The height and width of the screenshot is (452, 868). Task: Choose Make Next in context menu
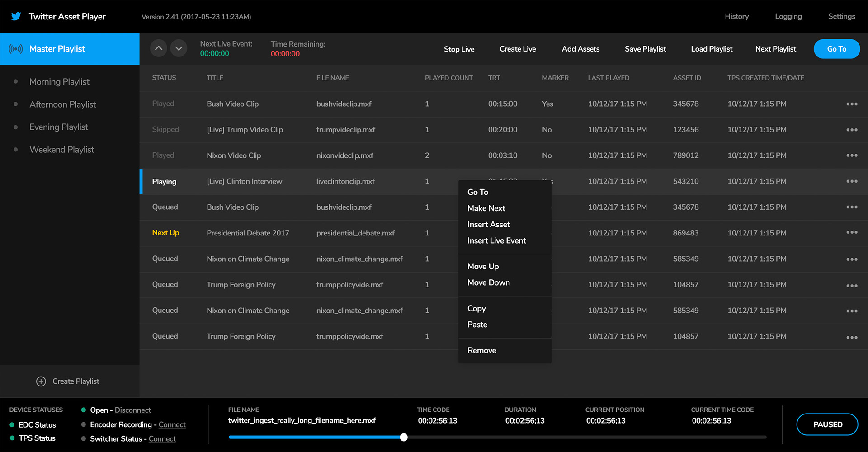(486, 208)
